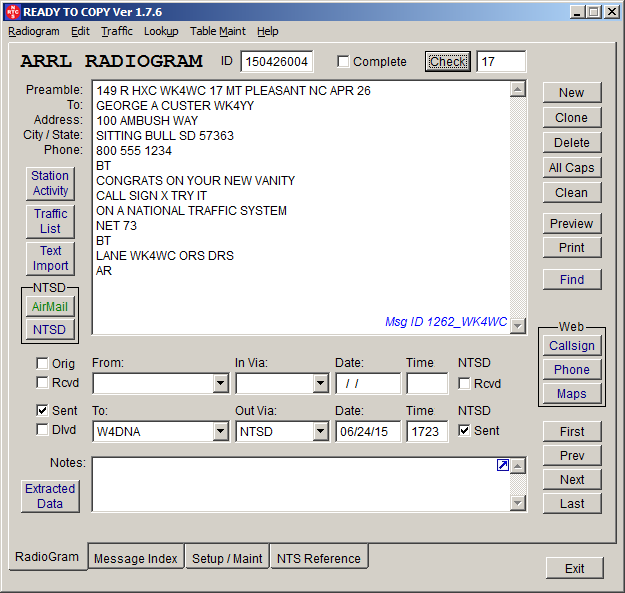
Task: Open the Table Maint menu
Action: (x=218, y=31)
